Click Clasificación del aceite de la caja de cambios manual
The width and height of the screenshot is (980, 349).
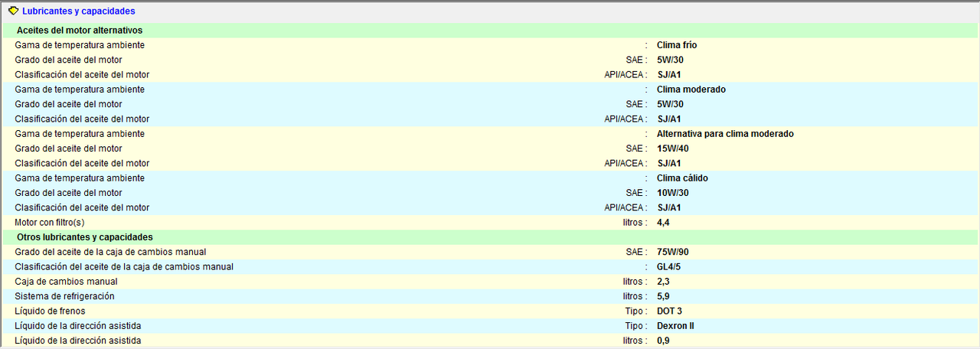(x=124, y=266)
